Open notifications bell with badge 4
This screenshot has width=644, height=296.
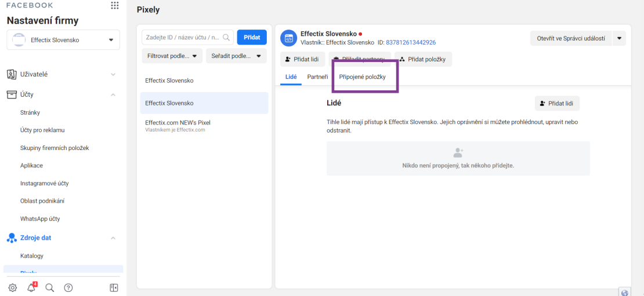pyautogui.click(x=32, y=287)
